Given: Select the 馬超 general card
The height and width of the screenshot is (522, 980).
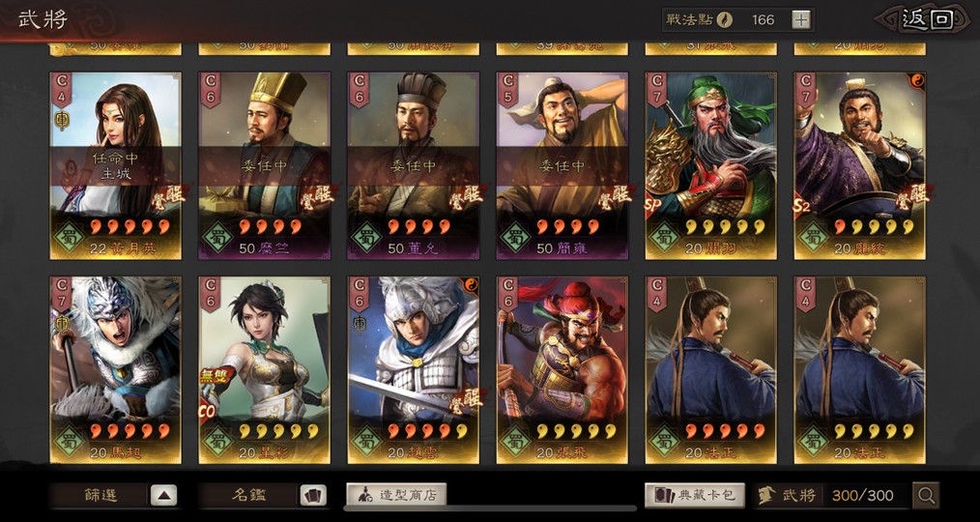Looking at the screenshot, I should click(x=116, y=370).
